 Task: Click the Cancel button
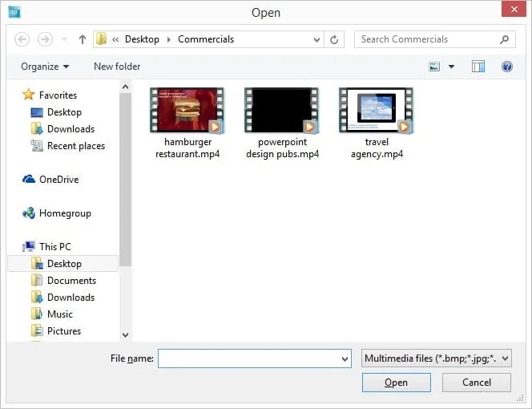[477, 383]
